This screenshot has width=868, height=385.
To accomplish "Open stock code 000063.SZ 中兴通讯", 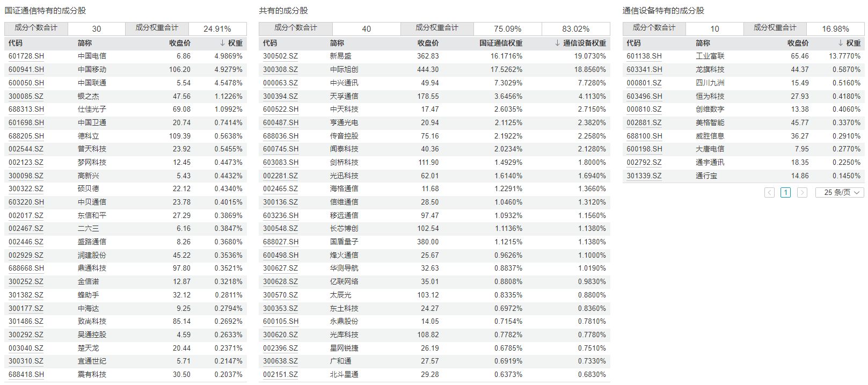I will click(280, 83).
